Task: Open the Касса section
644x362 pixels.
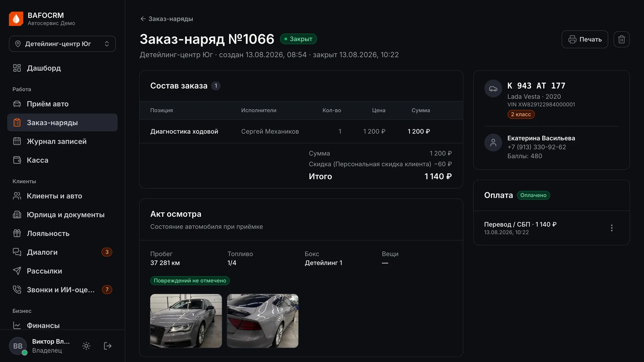Action: pyautogui.click(x=62, y=160)
